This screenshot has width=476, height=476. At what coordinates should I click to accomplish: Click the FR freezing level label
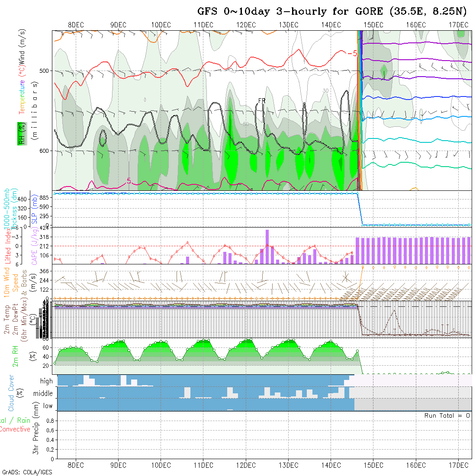[262, 101]
